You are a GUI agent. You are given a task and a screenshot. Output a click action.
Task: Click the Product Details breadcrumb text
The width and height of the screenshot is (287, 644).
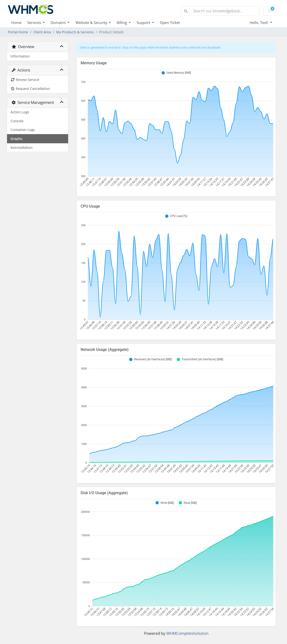pyautogui.click(x=111, y=32)
